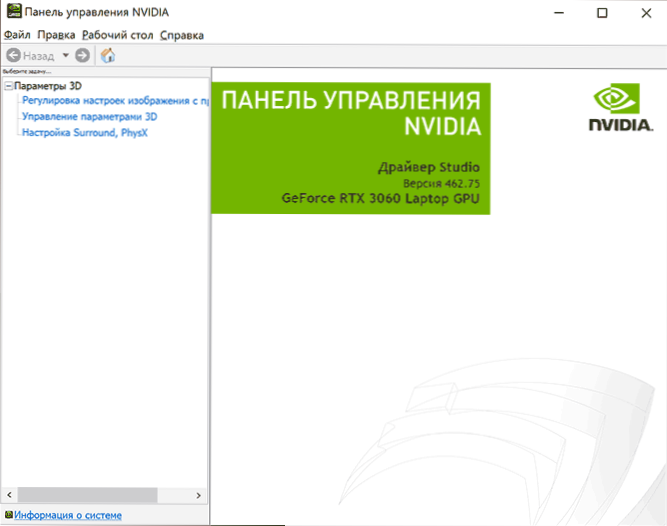Open the Справка menu
667x526 pixels.
[182, 35]
